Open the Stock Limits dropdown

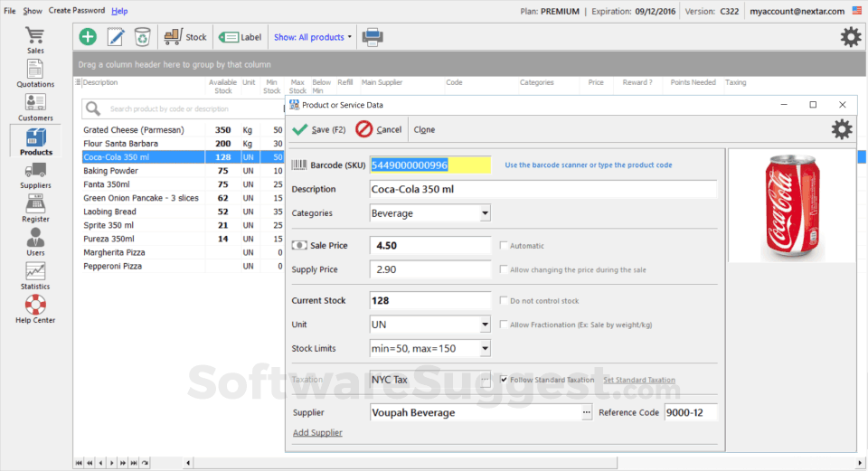coord(485,348)
